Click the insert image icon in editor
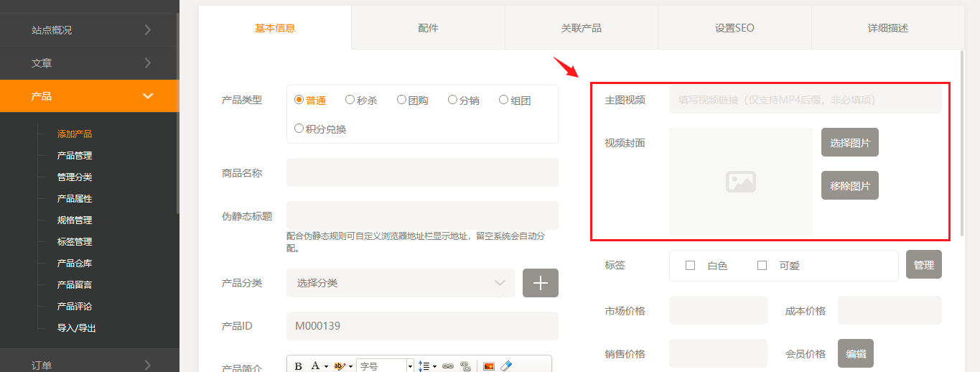 point(489,366)
